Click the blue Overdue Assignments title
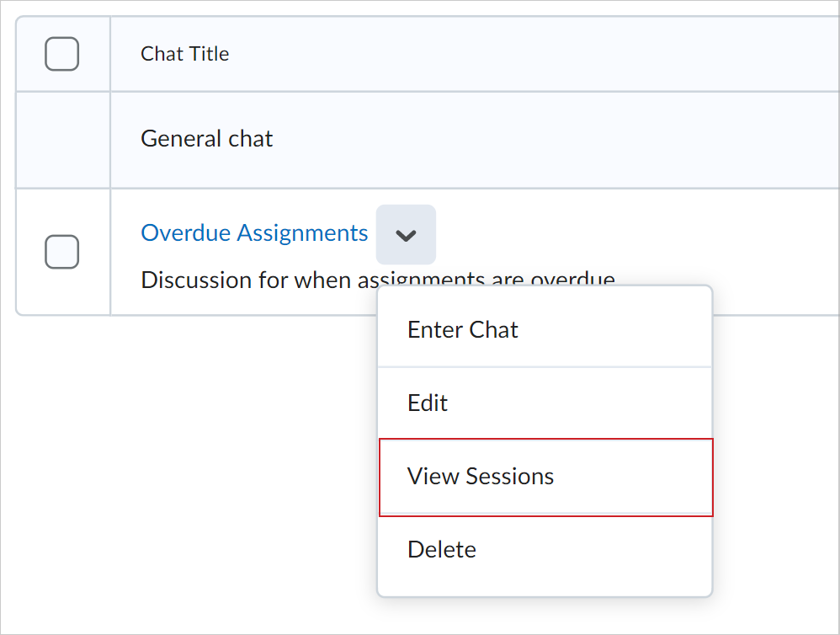 (x=254, y=232)
